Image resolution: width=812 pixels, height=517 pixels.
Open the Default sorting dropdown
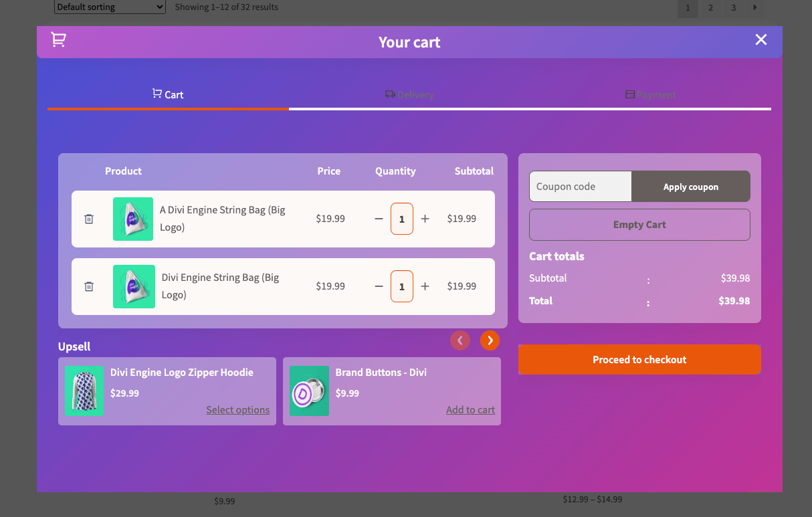[x=110, y=7]
